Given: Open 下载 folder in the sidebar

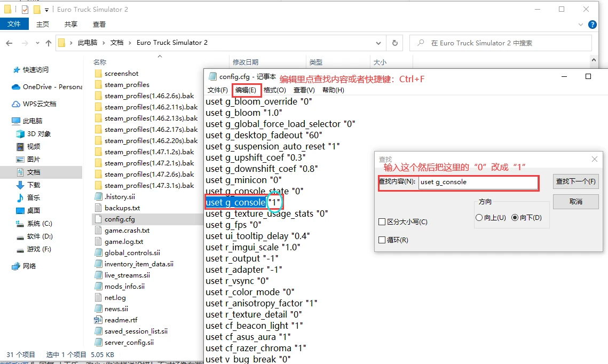Looking at the screenshot, I should (29, 185).
